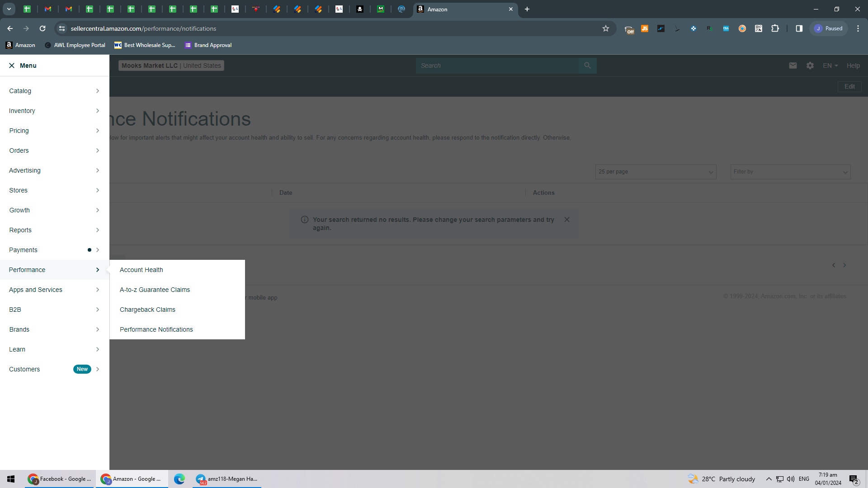Reload the current page

tap(42, 28)
